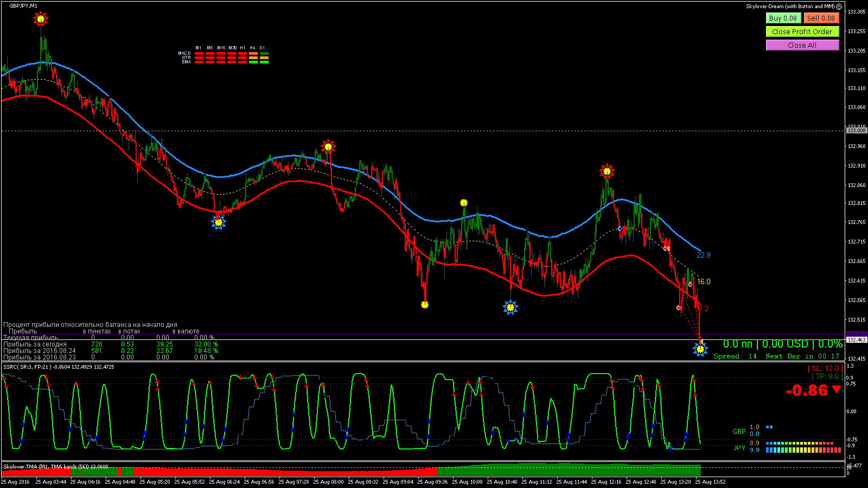Screen dimensions: 868x488
Task: Click the red-yellow star marker at chart top-left peak
Action: 41,19
